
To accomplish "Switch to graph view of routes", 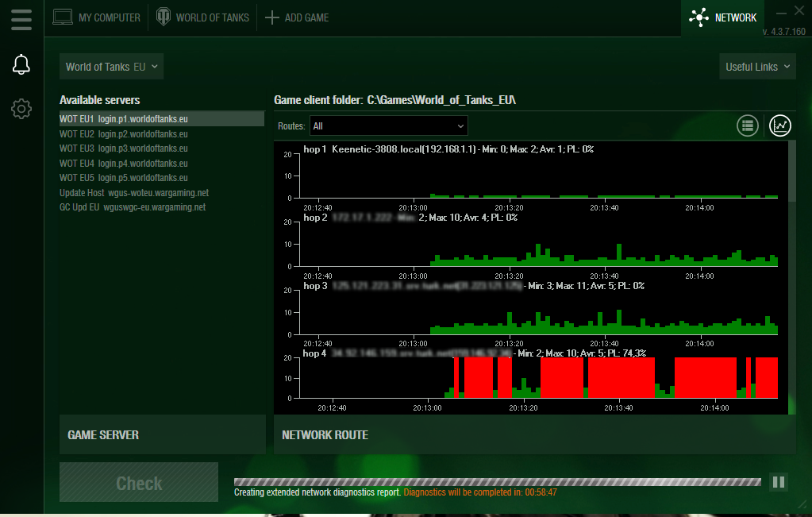I will [x=780, y=125].
